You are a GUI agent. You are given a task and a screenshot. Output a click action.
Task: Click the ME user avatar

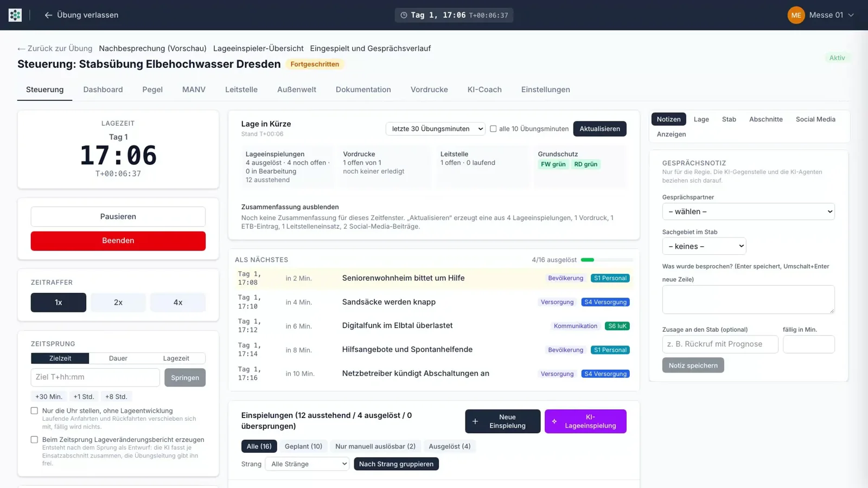click(x=796, y=15)
